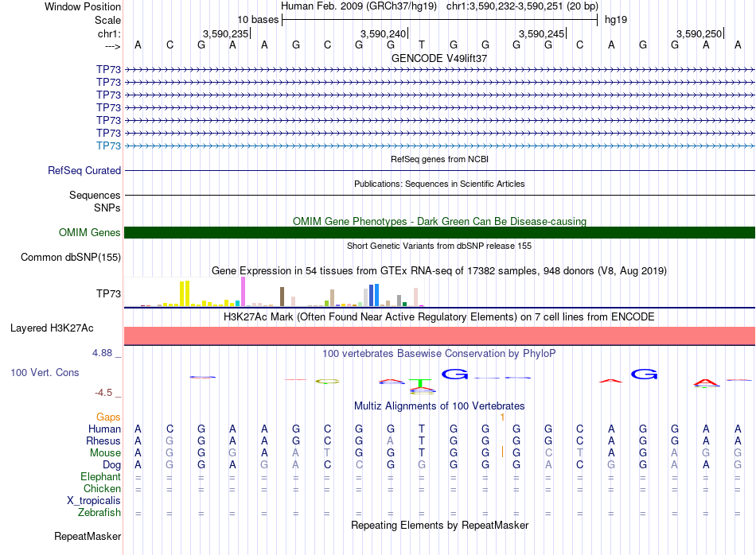Click the orange Gaps count number 1
The image size is (756, 555).
(502, 417)
